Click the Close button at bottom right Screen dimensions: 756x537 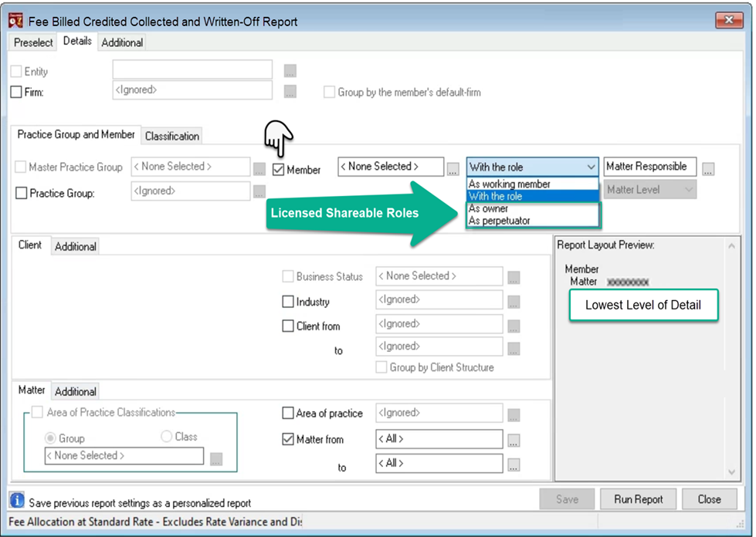[709, 499]
